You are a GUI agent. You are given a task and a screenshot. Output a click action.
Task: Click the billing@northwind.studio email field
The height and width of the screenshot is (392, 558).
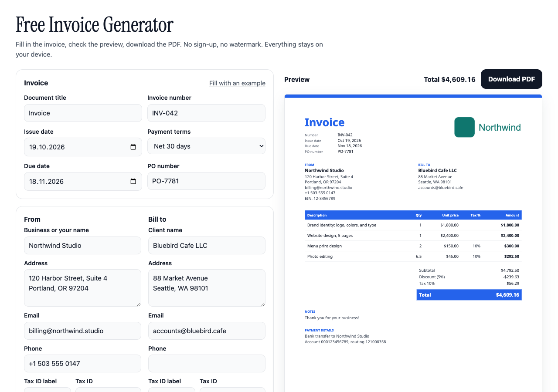click(x=82, y=331)
